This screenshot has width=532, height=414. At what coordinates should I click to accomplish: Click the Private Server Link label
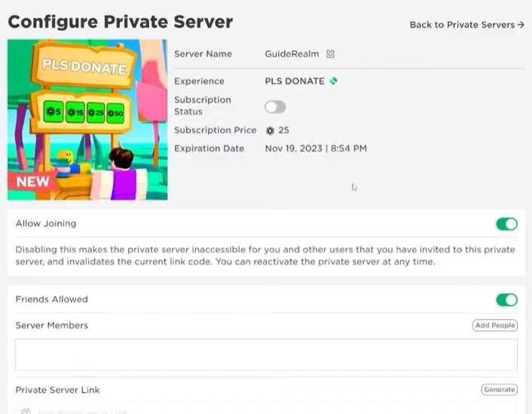pyautogui.click(x=57, y=390)
